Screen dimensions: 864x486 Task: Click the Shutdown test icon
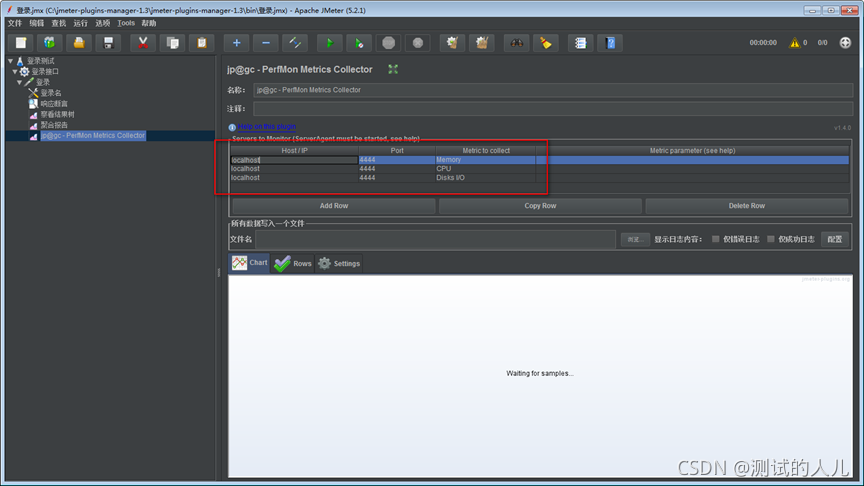pyautogui.click(x=418, y=43)
